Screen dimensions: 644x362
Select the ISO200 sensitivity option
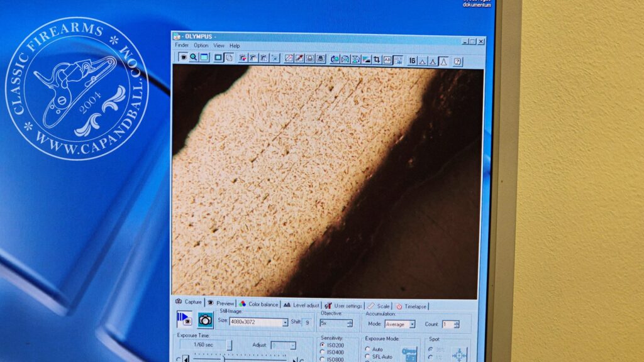(323, 345)
